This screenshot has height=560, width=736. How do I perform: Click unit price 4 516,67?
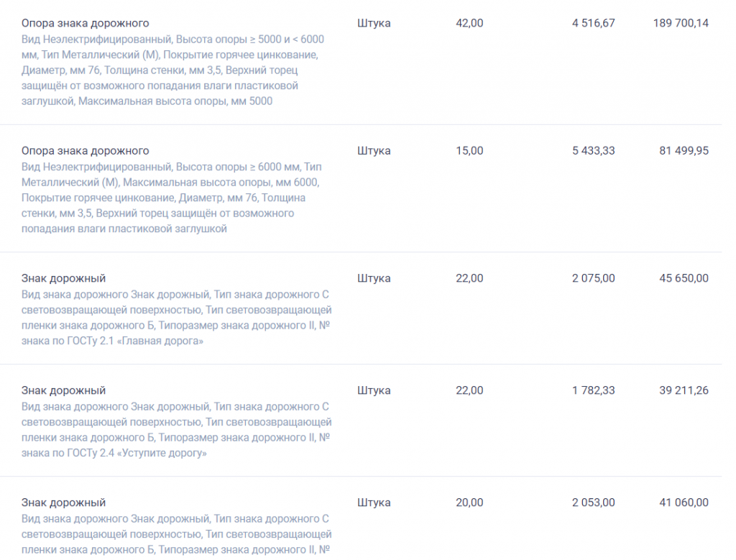pyautogui.click(x=593, y=23)
